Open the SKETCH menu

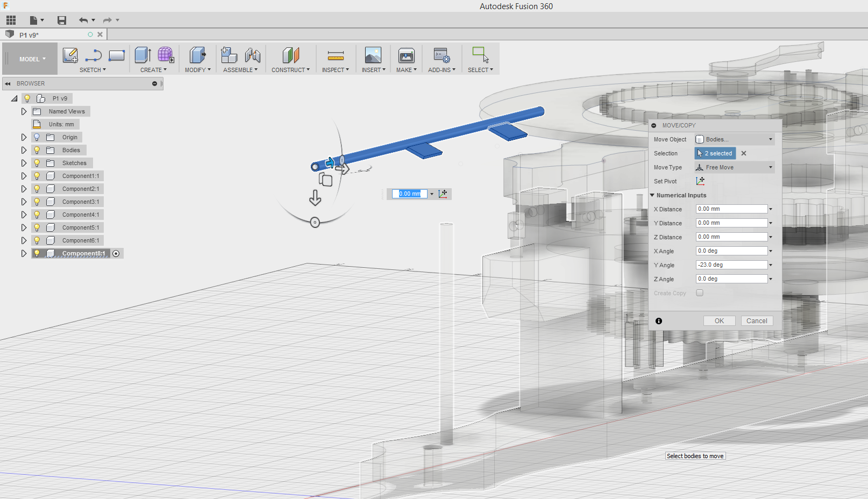click(x=93, y=70)
